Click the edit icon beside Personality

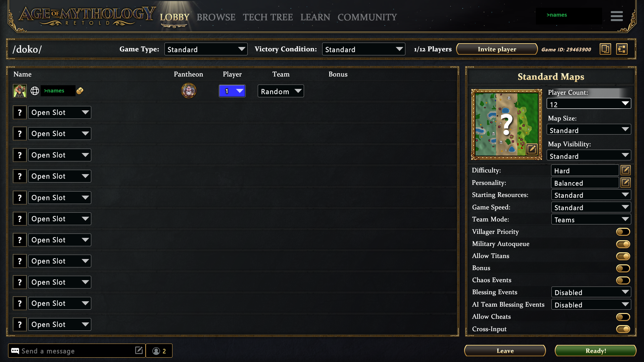(626, 183)
